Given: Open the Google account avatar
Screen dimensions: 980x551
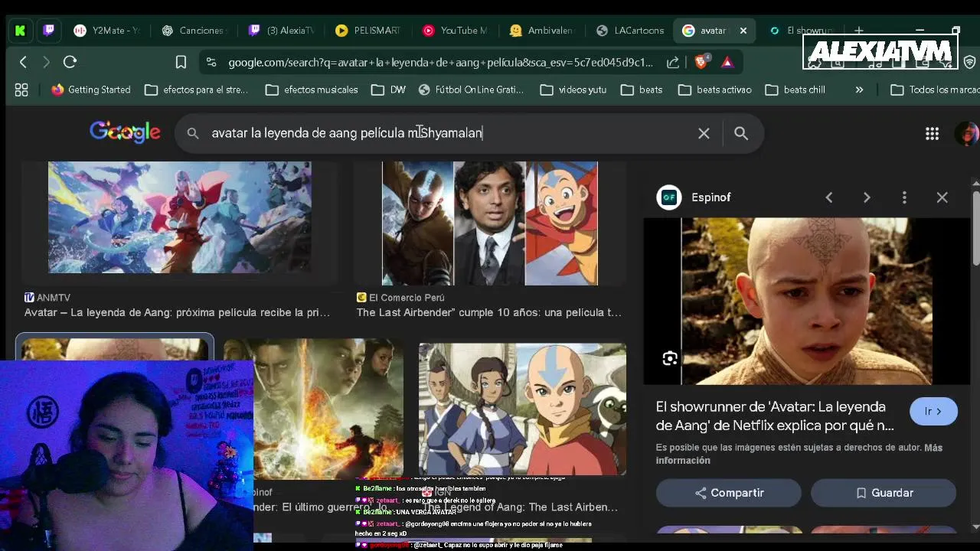Looking at the screenshot, I should click(x=967, y=134).
